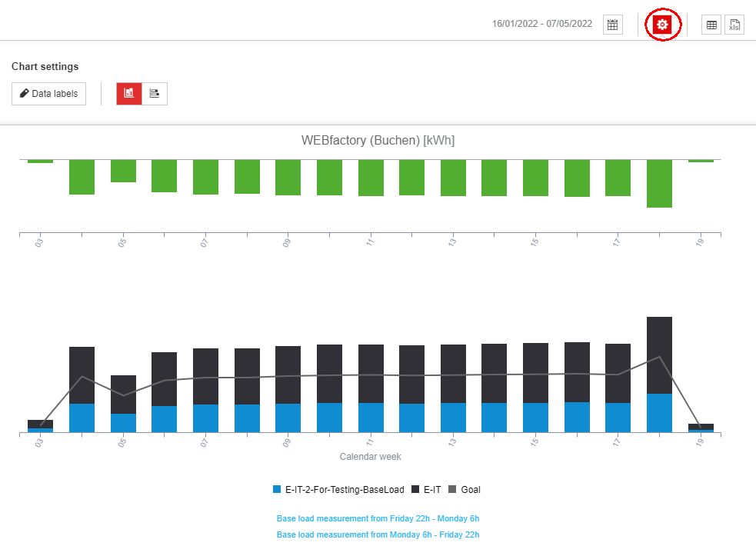Click the Goal line peak at week 18
This screenshot has width=756, height=556.
click(659, 357)
